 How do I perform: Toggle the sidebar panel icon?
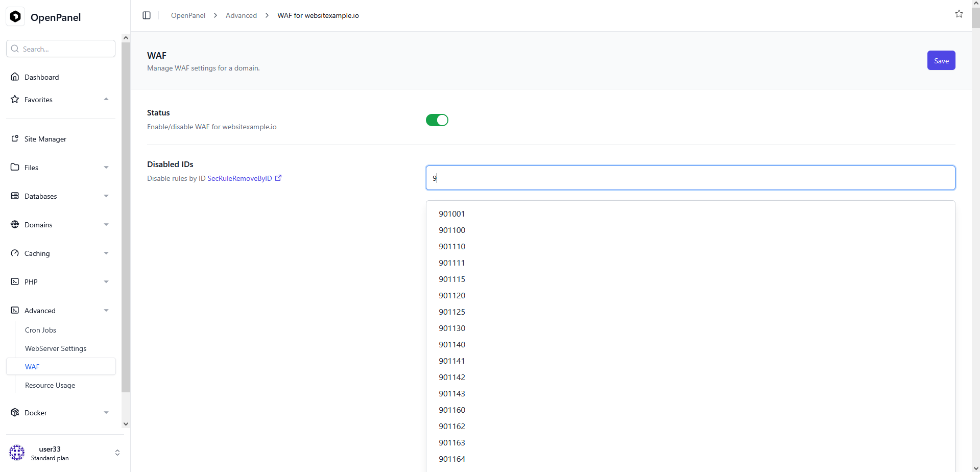coord(147,15)
